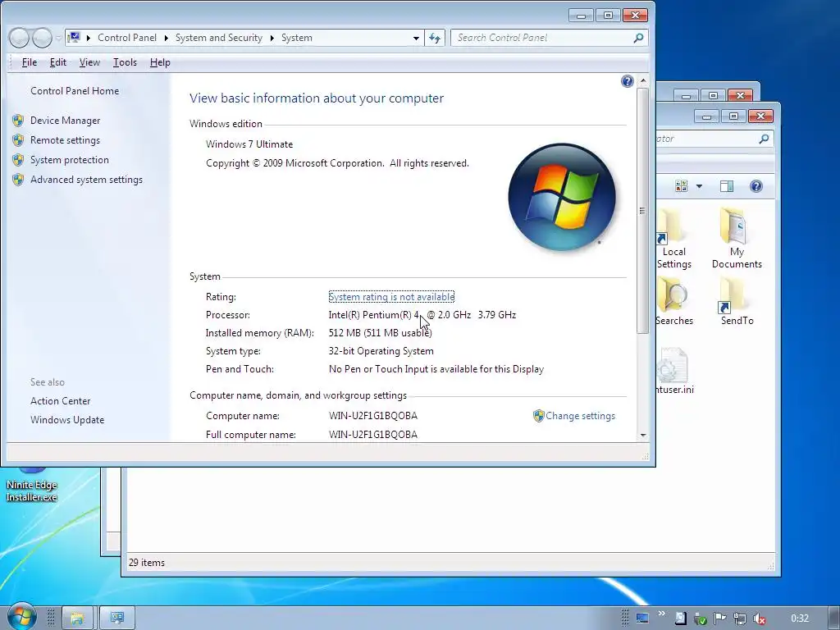Expand arrow after Control Panel breadcrumb

(166, 38)
